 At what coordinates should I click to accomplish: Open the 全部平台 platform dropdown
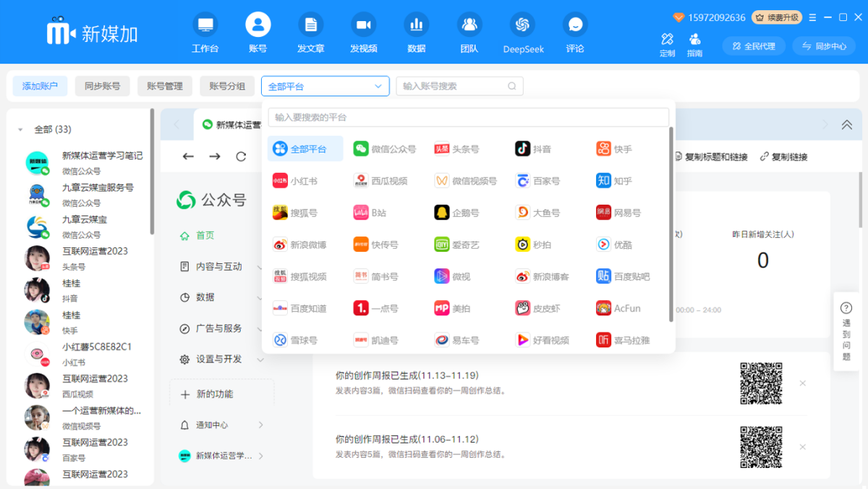(x=325, y=85)
